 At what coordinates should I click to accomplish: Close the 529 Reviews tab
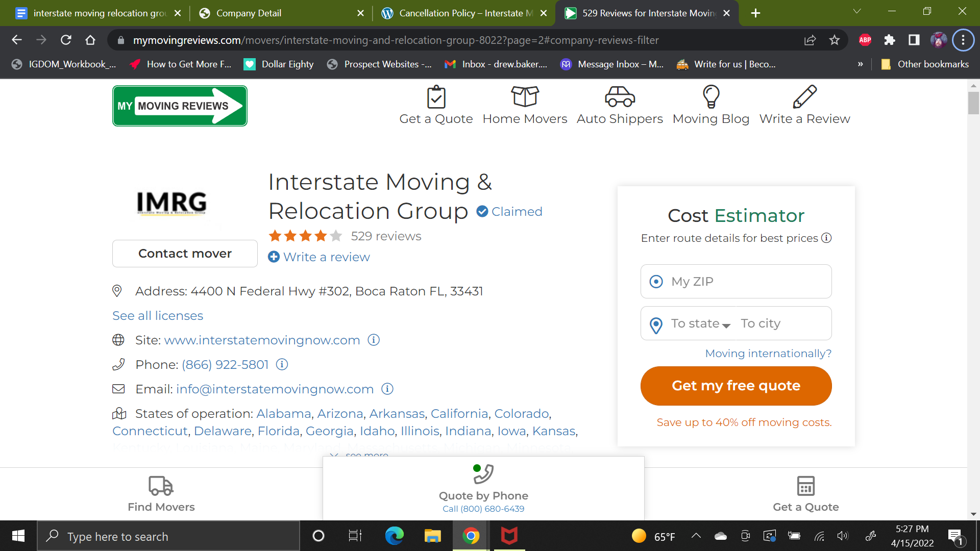pyautogui.click(x=727, y=13)
